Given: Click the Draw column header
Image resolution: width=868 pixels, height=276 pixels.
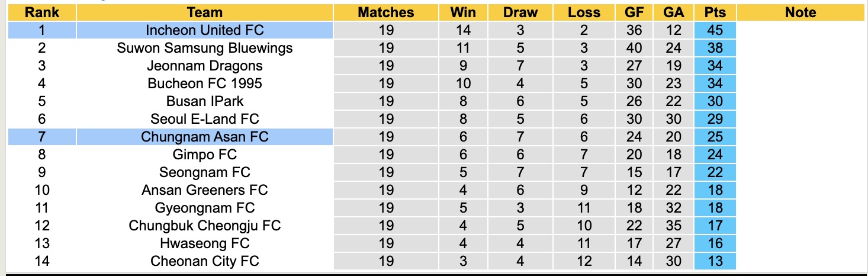Looking at the screenshot, I should pyautogui.click(x=520, y=12).
